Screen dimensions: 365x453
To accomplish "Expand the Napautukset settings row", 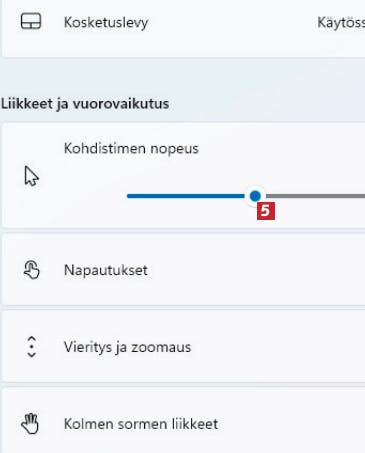I will (x=184, y=269).
